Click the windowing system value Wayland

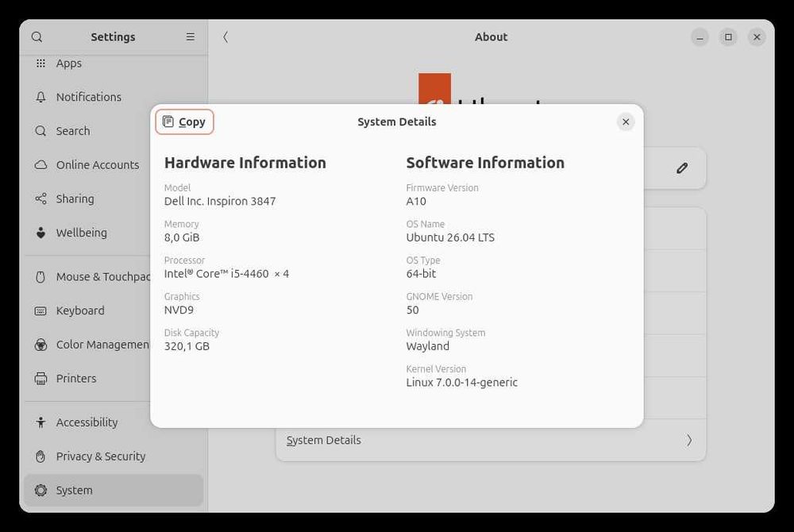coord(427,346)
